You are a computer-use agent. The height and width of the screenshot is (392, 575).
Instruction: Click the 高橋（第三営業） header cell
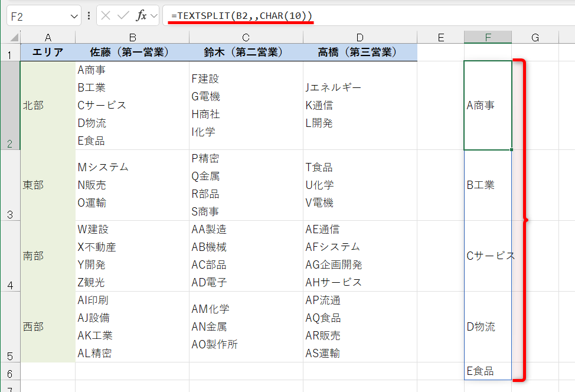pyautogui.click(x=360, y=52)
